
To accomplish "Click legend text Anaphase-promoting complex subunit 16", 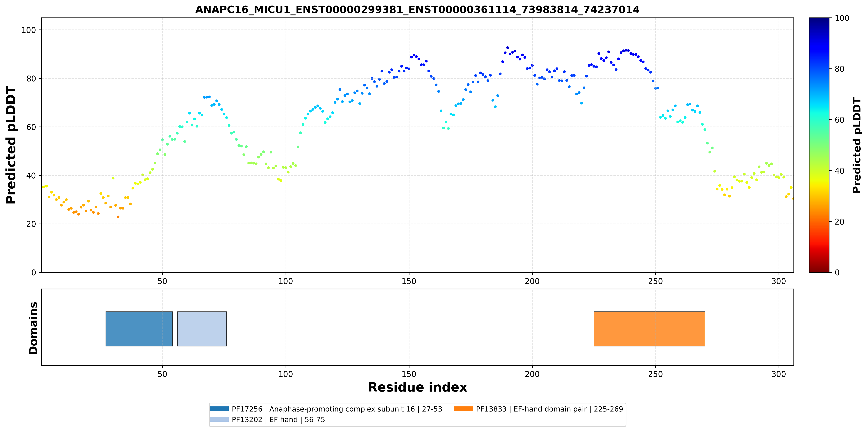I will (342, 409).
